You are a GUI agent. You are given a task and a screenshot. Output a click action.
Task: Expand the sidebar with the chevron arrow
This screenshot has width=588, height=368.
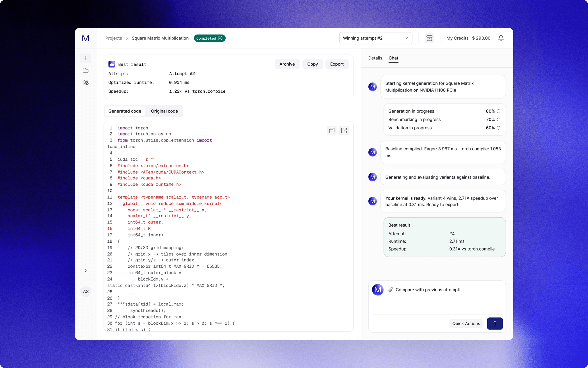tap(86, 271)
